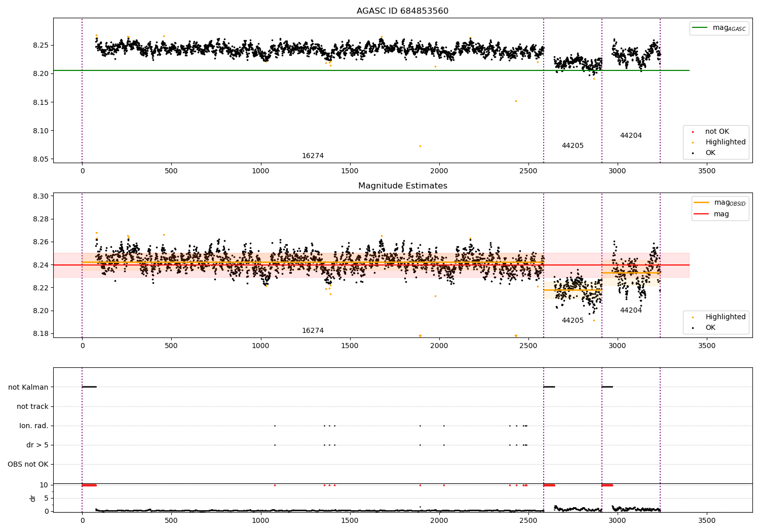Click the 2000 x-tick below bottom panel
The width and height of the screenshot is (760, 532).
click(x=439, y=520)
